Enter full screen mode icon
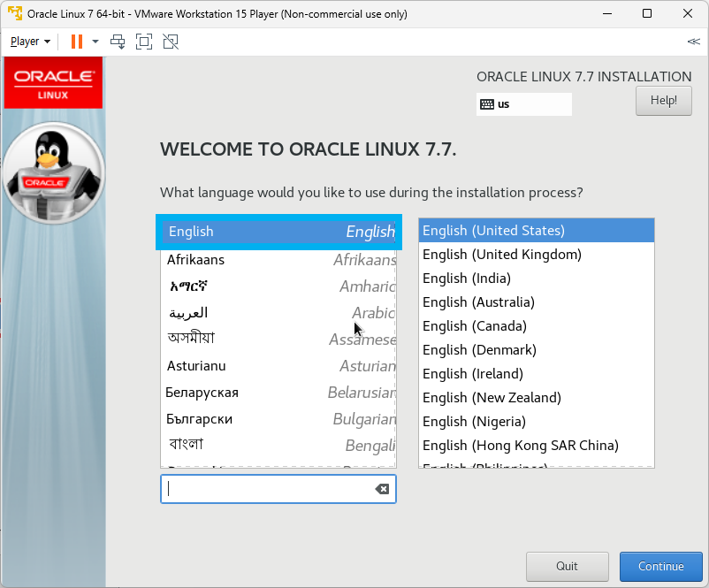Screen dimensions: 709x588 coord(144,42)
